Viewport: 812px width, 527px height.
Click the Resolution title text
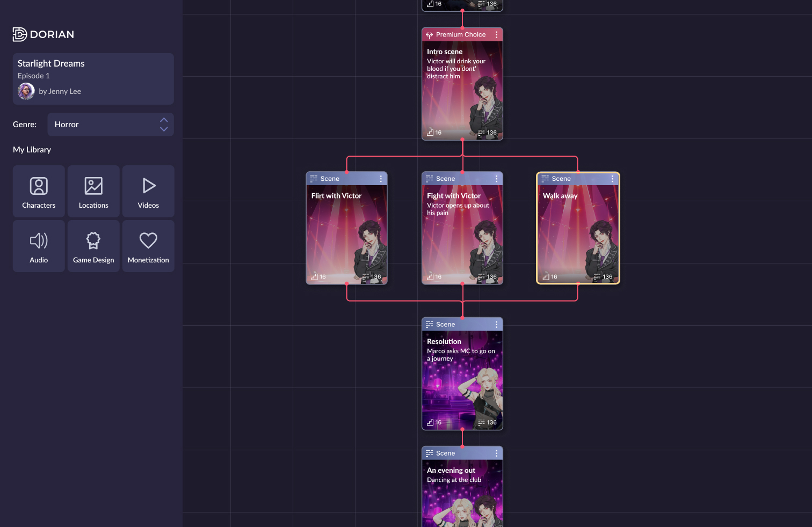pos(444,341)
